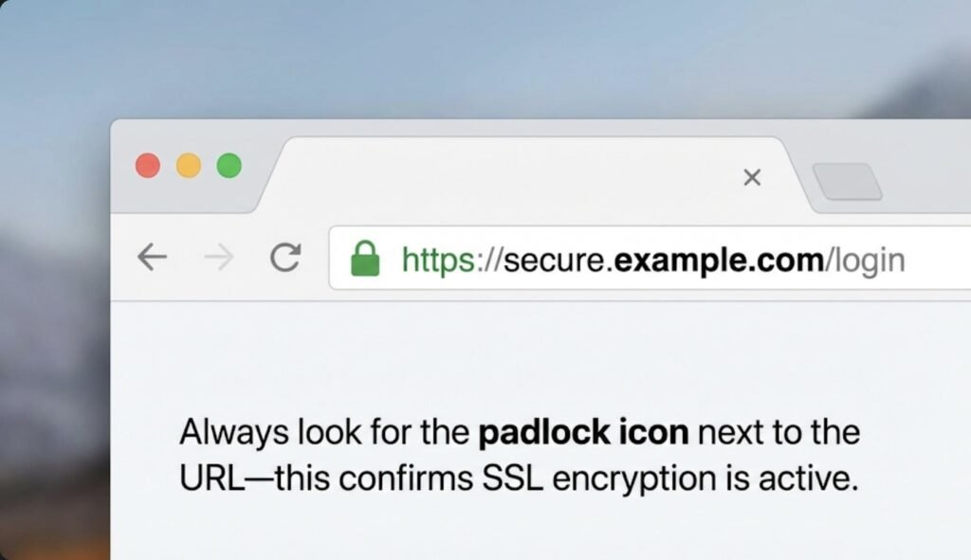Viewport: 971px width, 560px height.
Task: Click the red traffic light circle
Action: pyautogui.click(x=148, y=166)
